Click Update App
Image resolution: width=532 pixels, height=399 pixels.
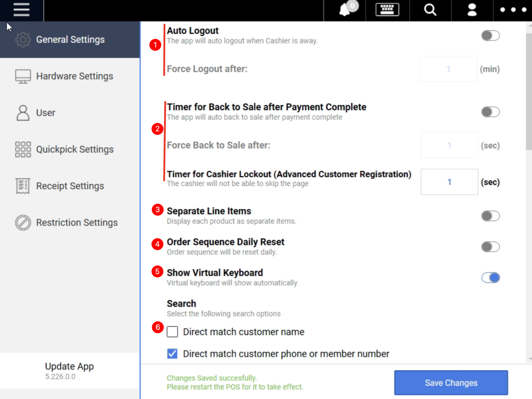[x=69, y=367]
